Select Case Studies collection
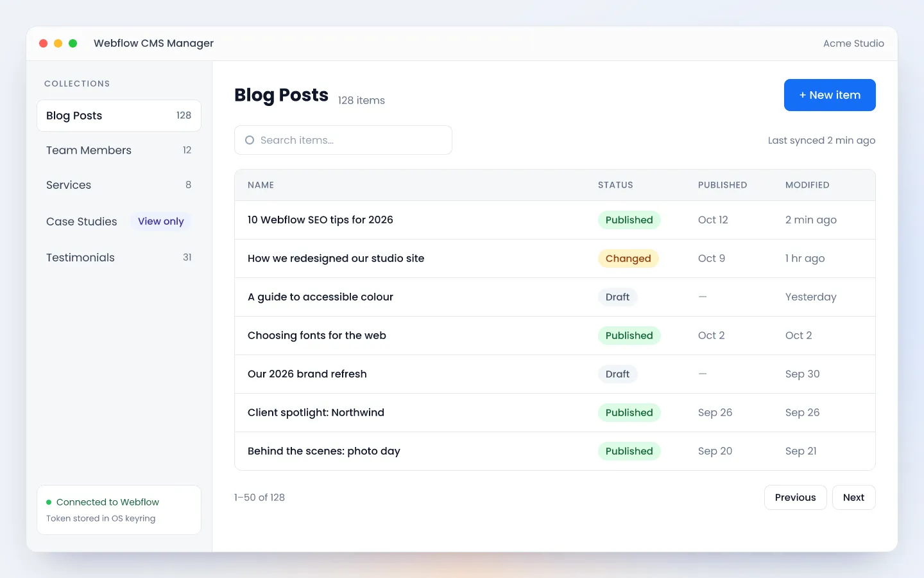This screenshot has width=924, height=578. pyautogui.click(x=119, y=222)
